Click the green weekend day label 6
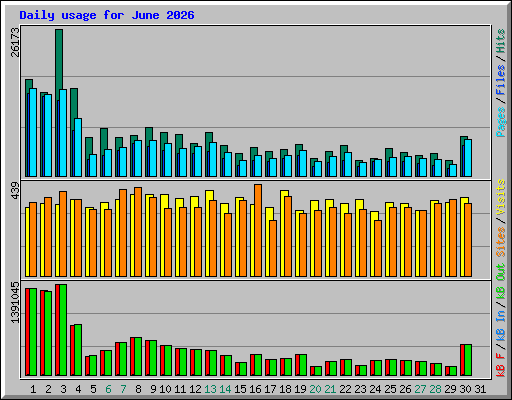The width and height of the screenshot is (512, 400). click(x=108, y=389)
